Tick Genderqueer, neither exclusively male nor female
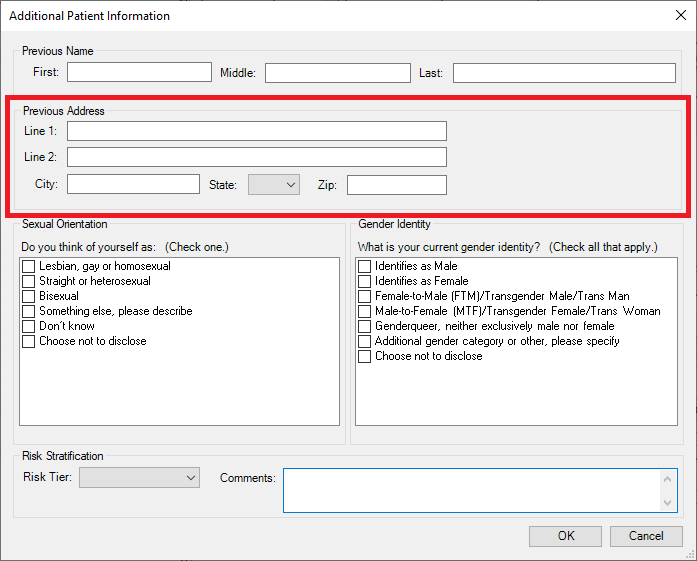Screen dimensions: 697x561 coord(365,326)
